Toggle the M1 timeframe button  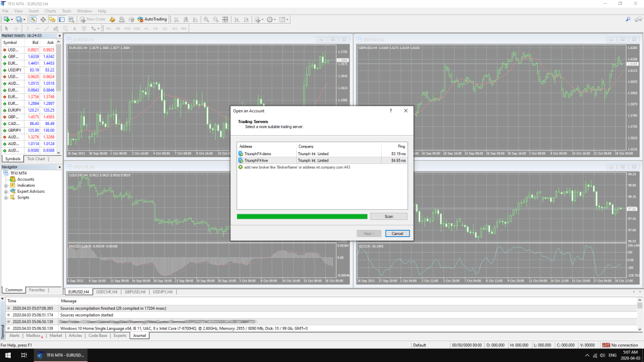(108, 29)
